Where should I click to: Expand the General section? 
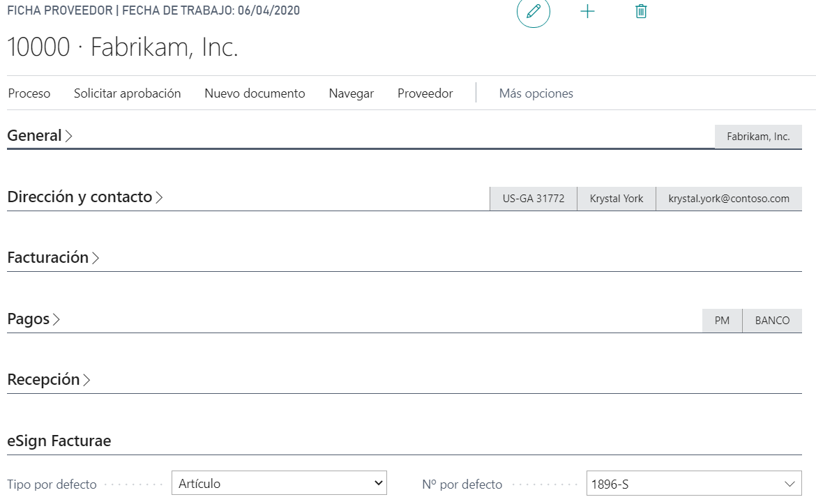click(40, 136)
